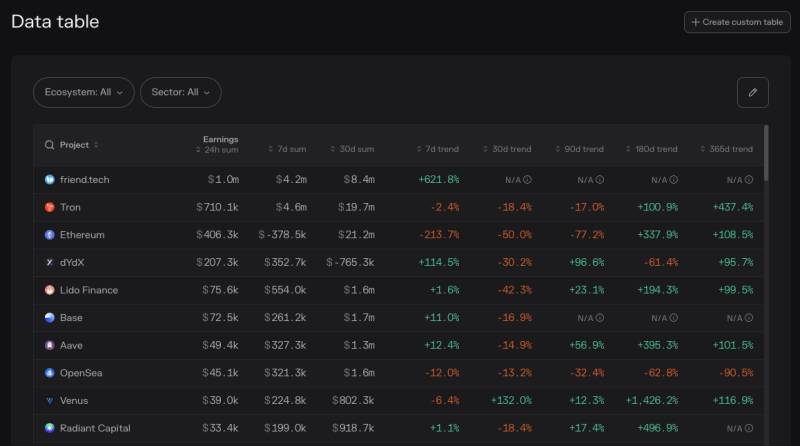Click the Ethereum logo icon
The height and width of the screenshot is (446, 800).
(x=49, y=235)
